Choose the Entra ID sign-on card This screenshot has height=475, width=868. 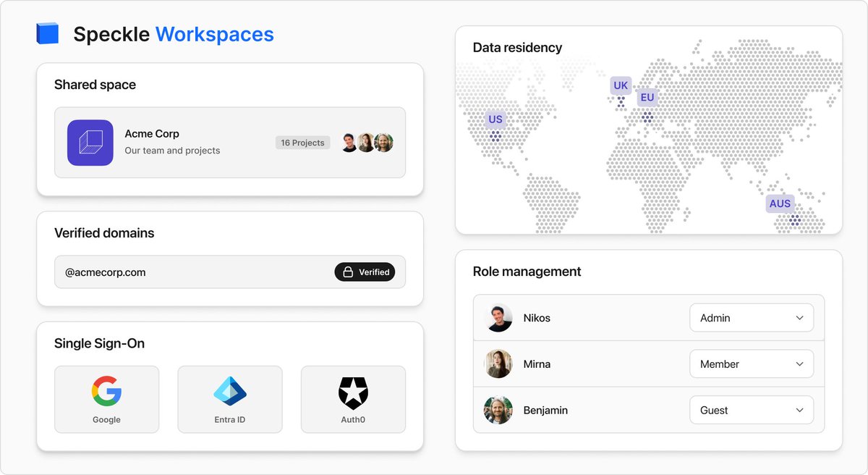click(x=230, y=400)
